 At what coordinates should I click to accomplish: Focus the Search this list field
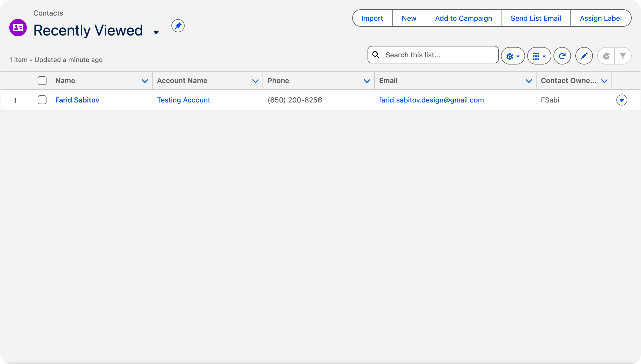[x=433, y=55]
